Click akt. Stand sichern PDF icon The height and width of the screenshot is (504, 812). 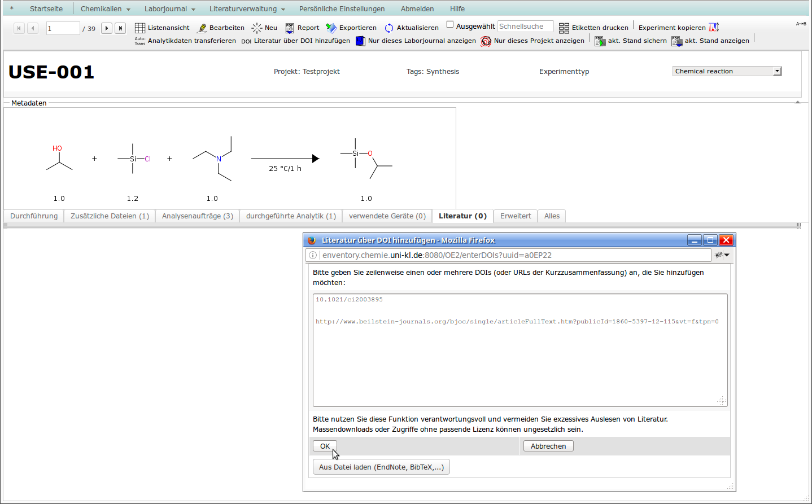pos(600,41)
